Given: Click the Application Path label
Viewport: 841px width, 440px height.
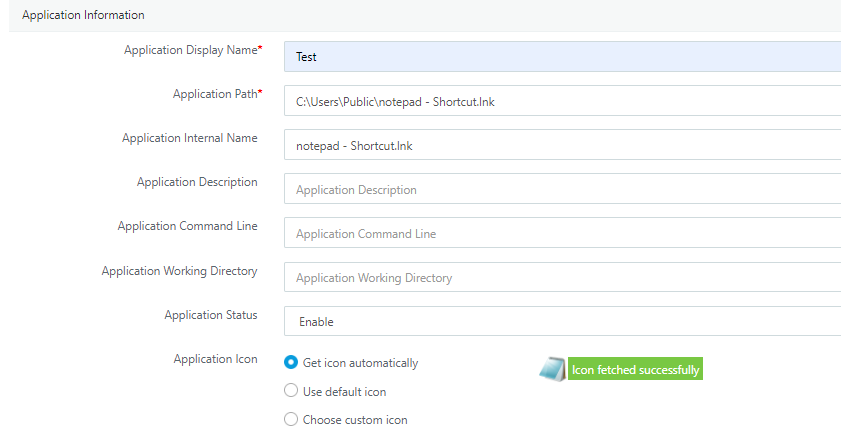Looking at the screenshot, I should tap(217, 94).
